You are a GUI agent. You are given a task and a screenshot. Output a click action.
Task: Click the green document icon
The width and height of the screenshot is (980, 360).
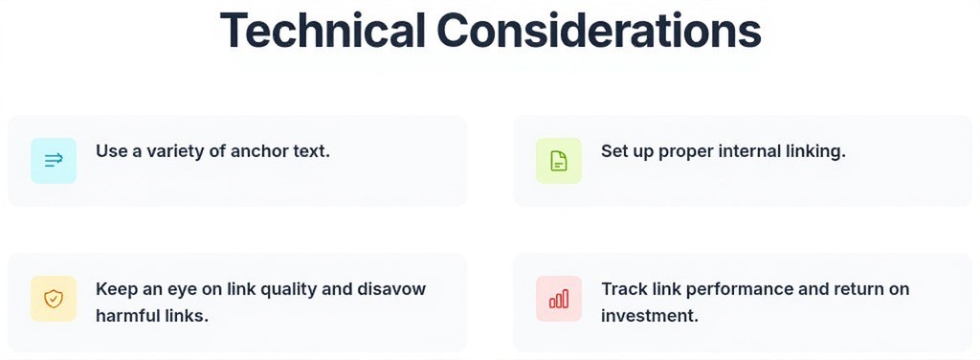(559, 161)
